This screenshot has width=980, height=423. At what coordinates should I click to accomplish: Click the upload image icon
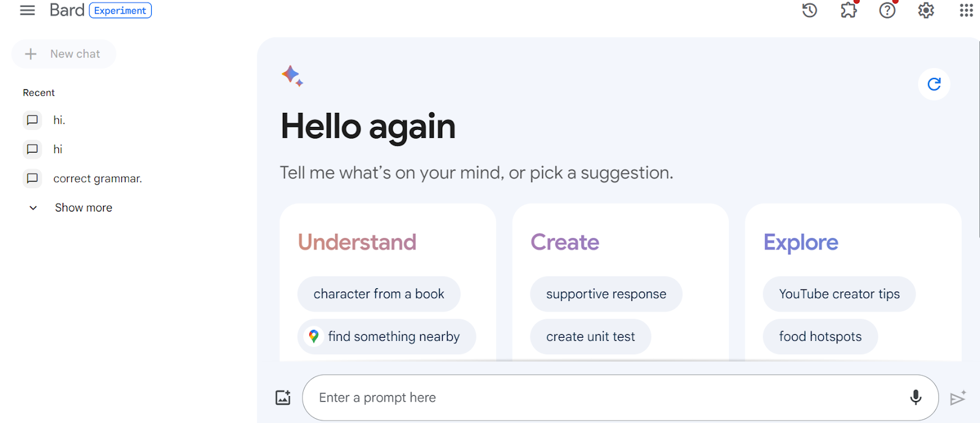[283, 397]
